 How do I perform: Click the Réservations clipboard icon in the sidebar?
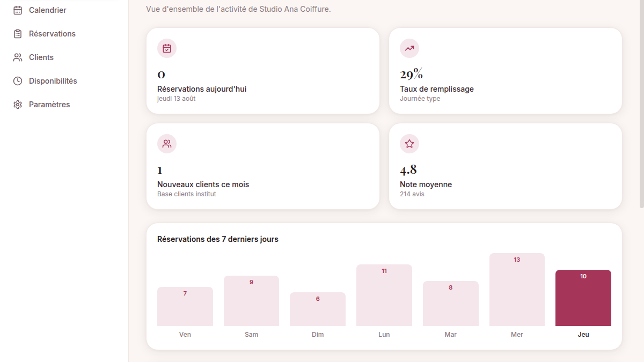click(x=18, y=34)
